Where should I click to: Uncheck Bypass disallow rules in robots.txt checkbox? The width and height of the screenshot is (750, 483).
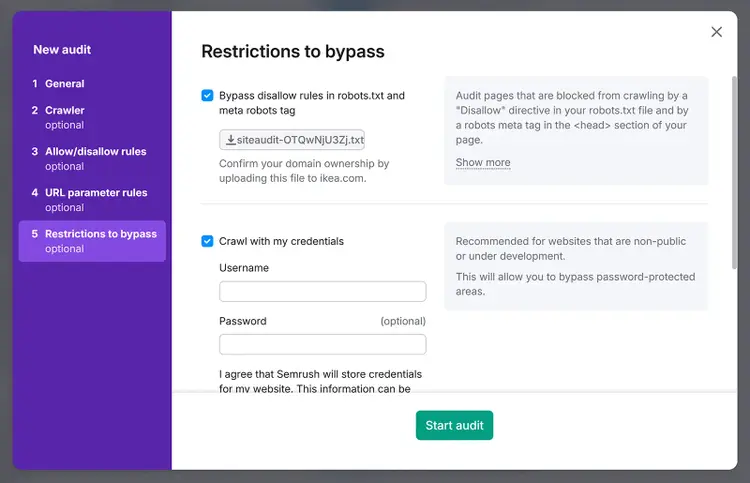tap(207, 96)
